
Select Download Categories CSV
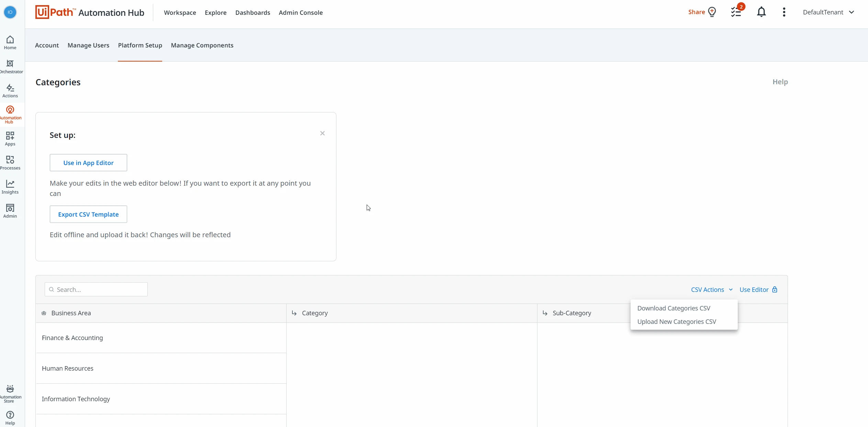coord(674,308)
